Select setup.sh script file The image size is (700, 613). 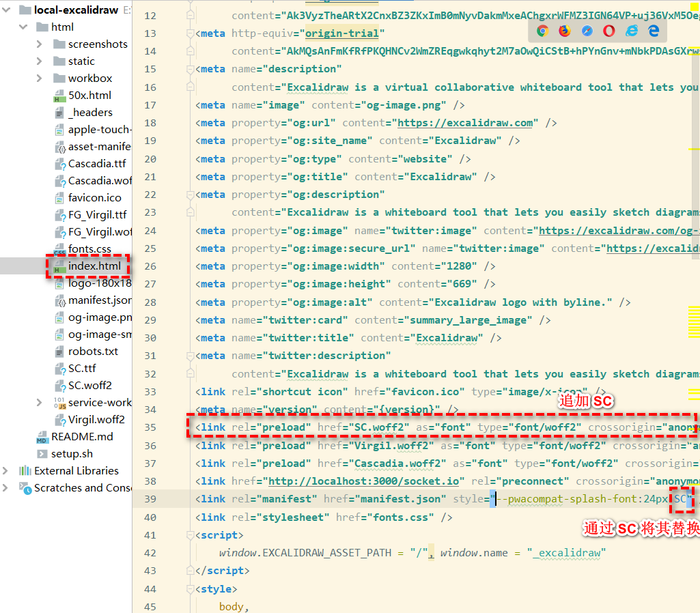(72, 454)
